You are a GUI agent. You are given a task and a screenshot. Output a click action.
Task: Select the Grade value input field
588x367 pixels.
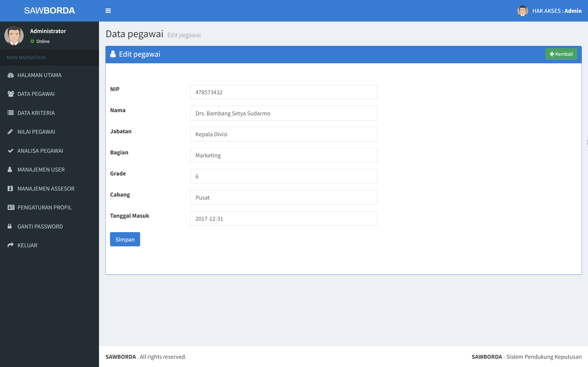click(283, 176)
